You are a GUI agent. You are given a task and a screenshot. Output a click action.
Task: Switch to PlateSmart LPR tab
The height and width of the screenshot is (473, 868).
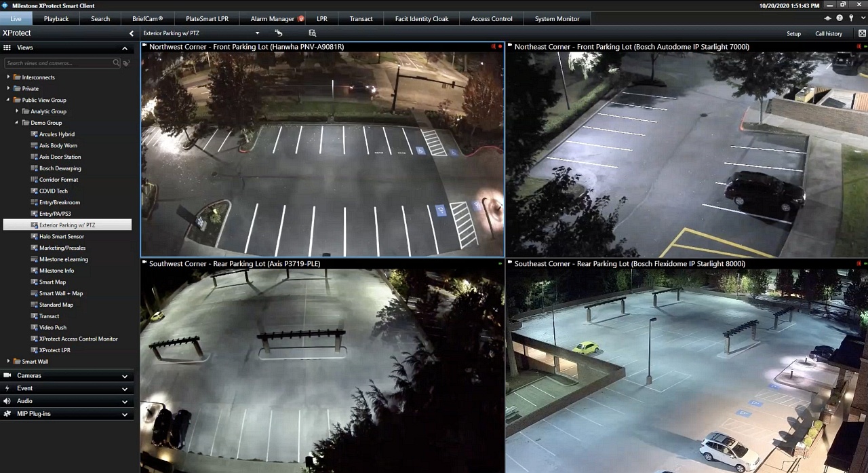tap(208, 18)
